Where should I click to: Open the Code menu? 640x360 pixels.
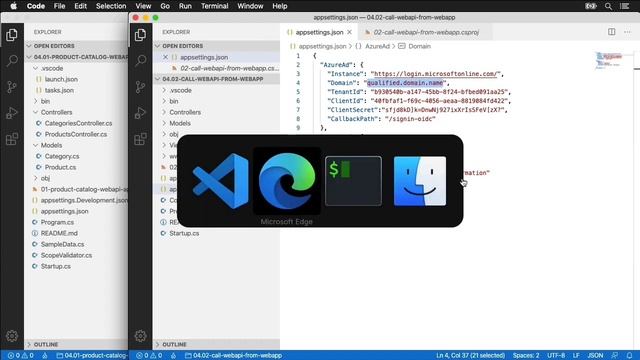click(x=36, y=6)
